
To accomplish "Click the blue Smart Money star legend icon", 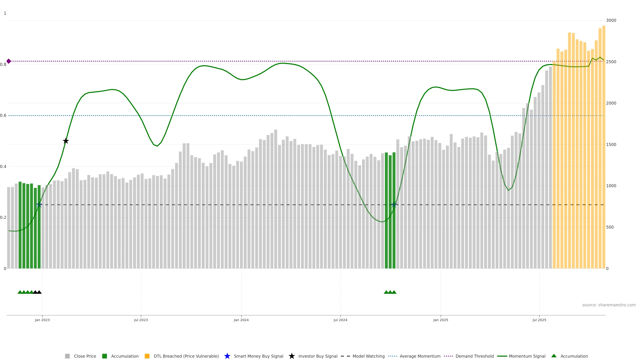I will click(x=227, y=356).
